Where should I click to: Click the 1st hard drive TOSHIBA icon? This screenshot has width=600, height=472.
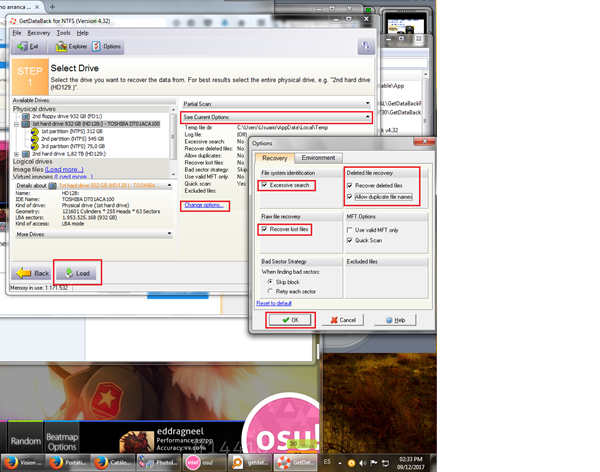click(x=26, y=124)
